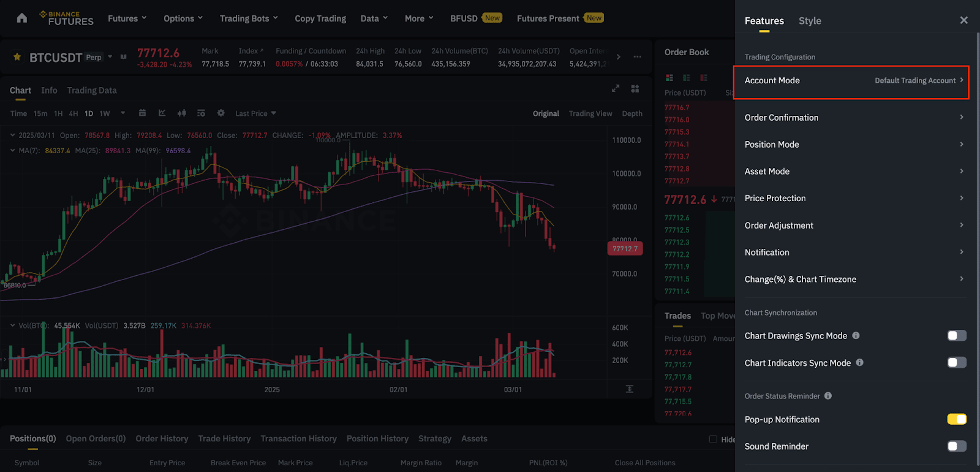Expand the Data dropdown menu

(374, 18)
